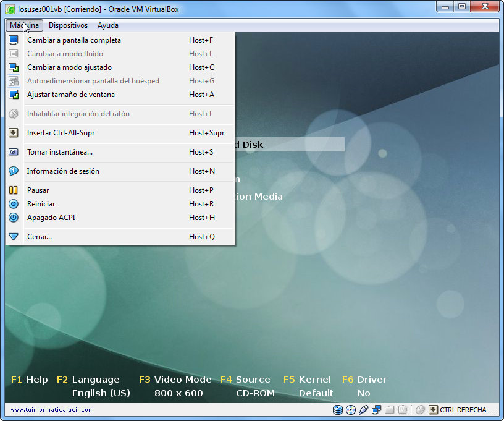This screenshot has width=504, height=421.
Task: Click the session info icon
Action: click(x=14, y=171)
